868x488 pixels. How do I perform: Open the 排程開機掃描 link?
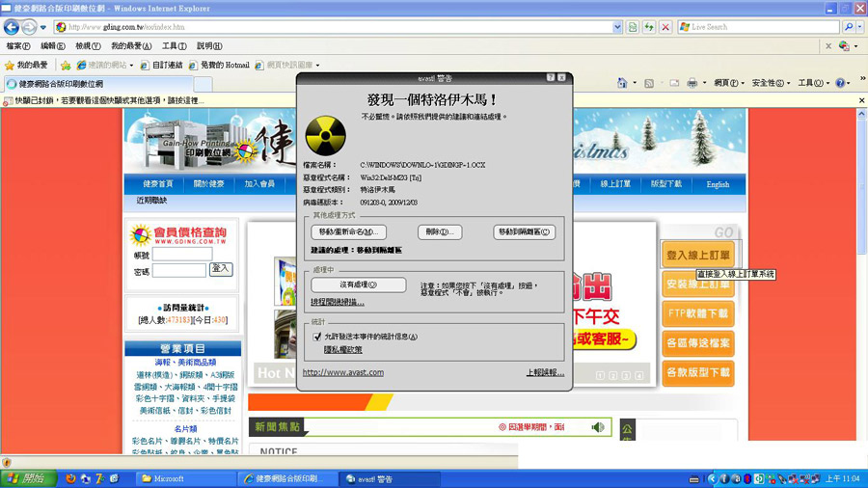click(338, 302)
